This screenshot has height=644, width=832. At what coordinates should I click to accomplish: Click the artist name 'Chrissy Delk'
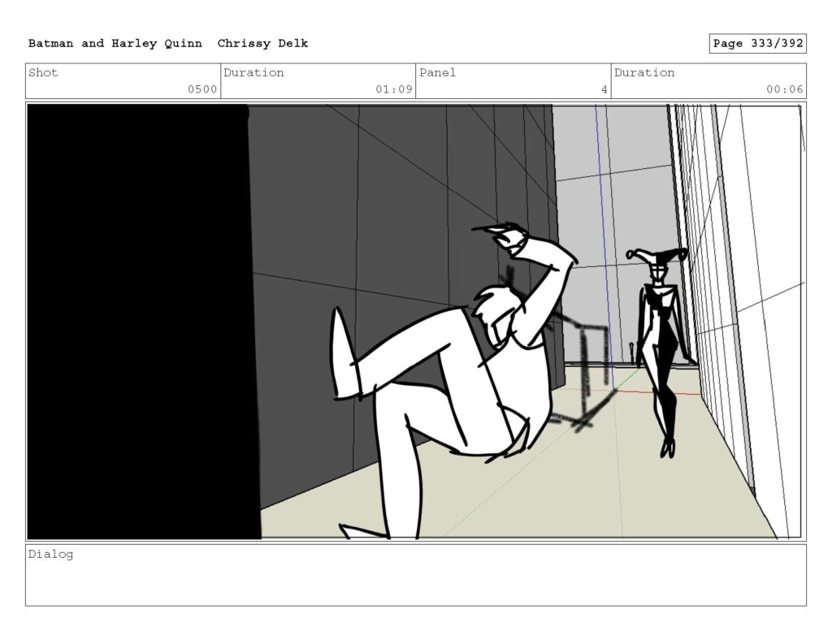coord(262,44)
